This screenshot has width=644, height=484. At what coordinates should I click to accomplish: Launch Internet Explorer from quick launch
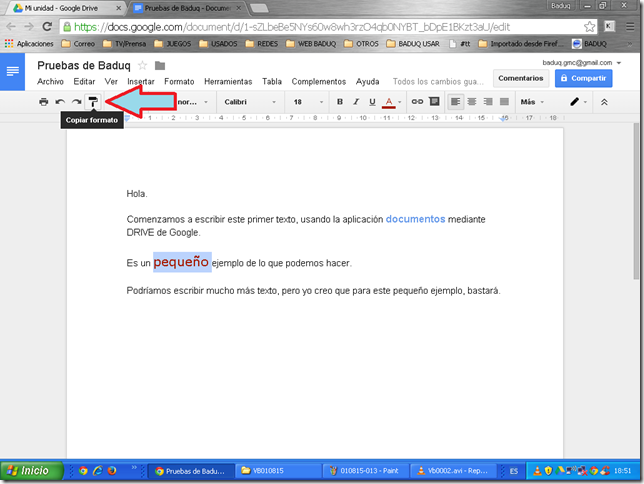click(x=98, y=471)
